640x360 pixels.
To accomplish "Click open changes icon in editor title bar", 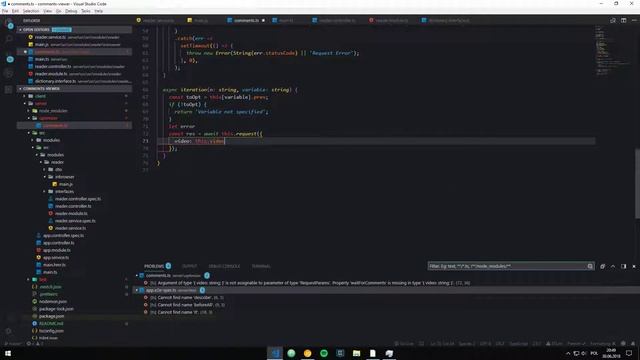I will (613, 20).
